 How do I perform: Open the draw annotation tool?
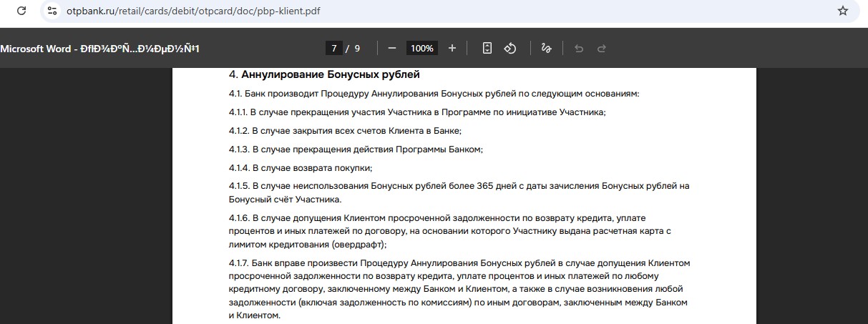546,49
